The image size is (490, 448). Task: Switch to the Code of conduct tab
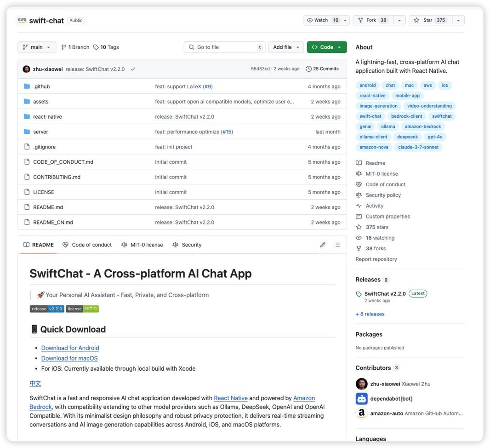87,245
